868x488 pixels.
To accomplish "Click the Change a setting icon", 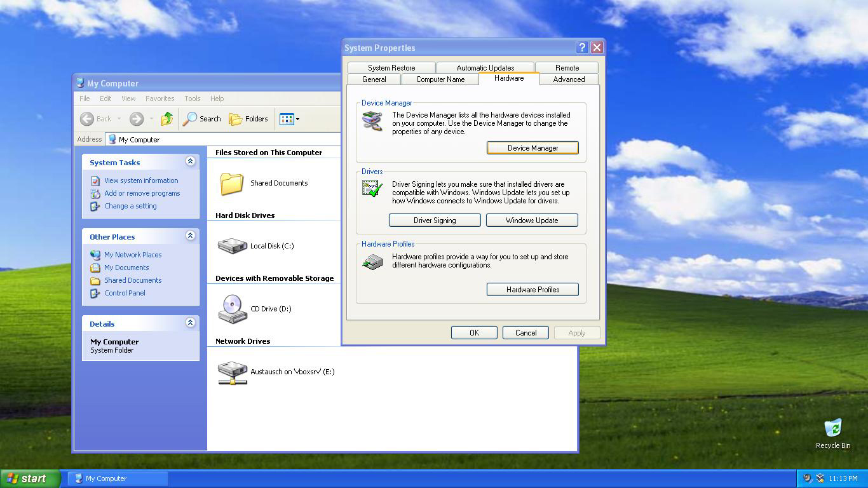I will (95, 207).
